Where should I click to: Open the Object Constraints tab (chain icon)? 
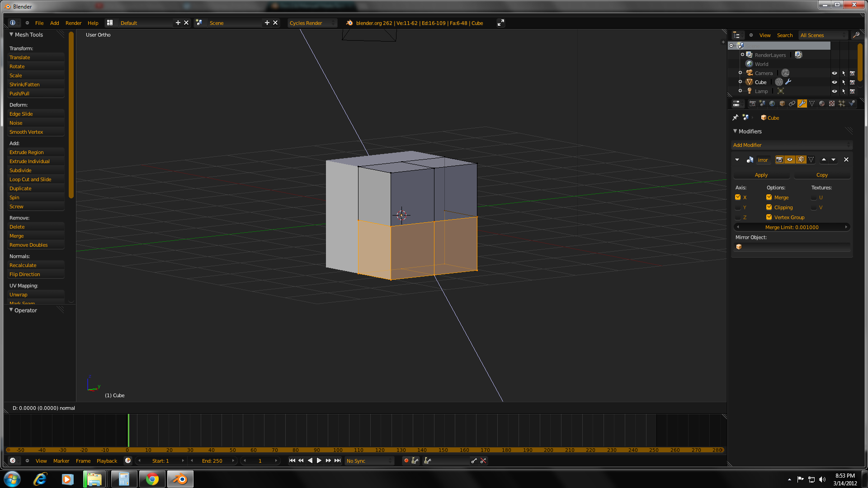792,103
